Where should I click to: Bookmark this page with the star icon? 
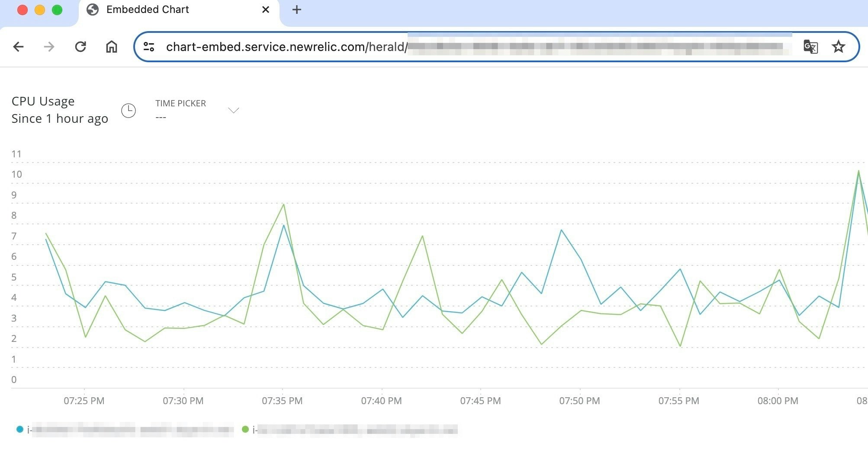point(839,47)
